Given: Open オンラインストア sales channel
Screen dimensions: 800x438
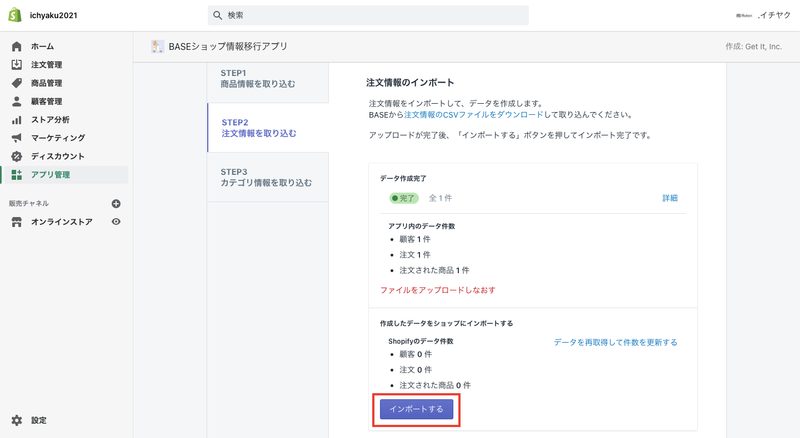Looking at the screenshot, I should click(61, 222).
